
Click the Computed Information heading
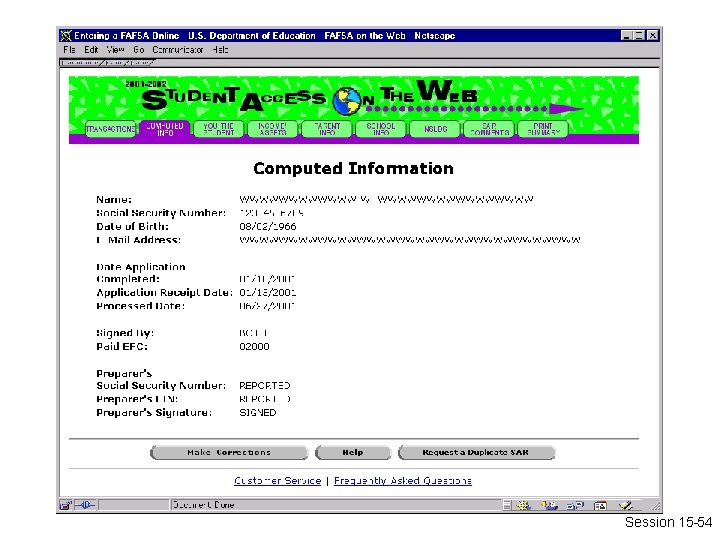pyautogui.click(x=353, y=169)
